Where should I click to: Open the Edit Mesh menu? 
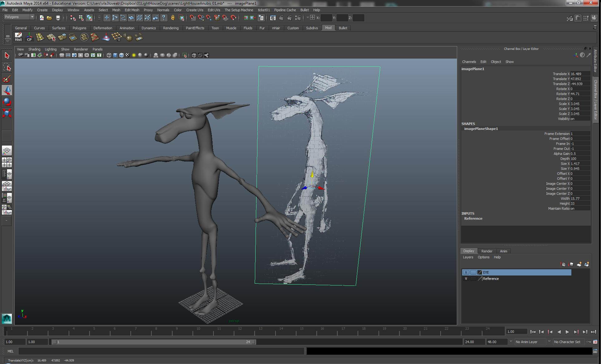[132, 10]
